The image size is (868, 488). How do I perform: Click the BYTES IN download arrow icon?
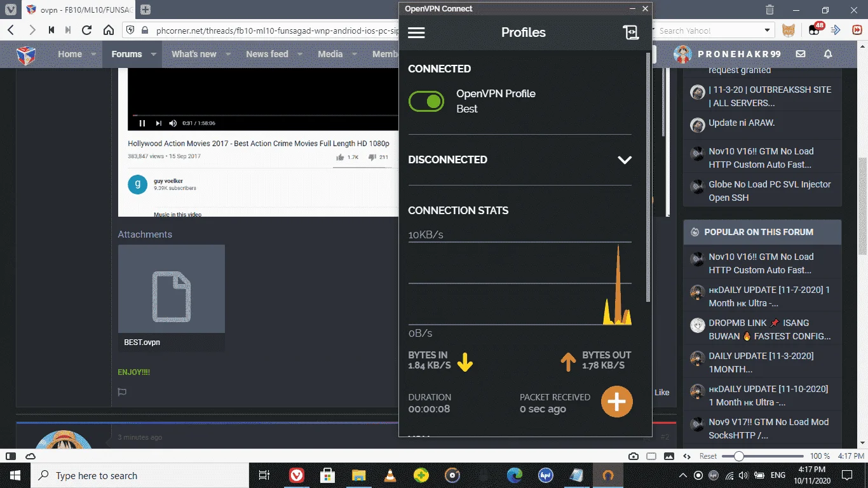[465, 362]
